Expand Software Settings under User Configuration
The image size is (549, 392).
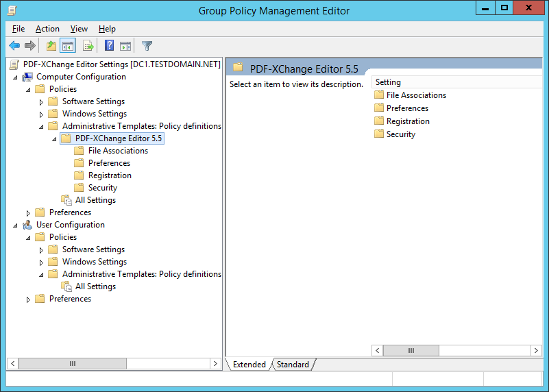pyautogui.click(x=41, y=250)
